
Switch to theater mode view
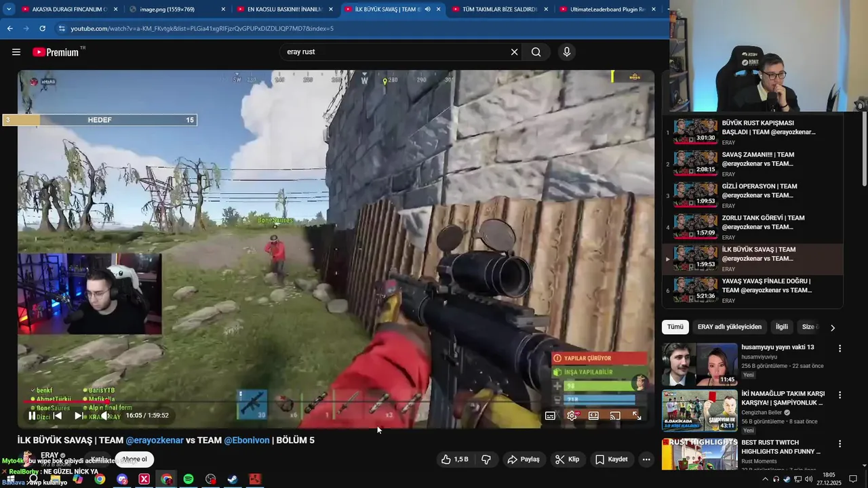[x=593, y=416]
